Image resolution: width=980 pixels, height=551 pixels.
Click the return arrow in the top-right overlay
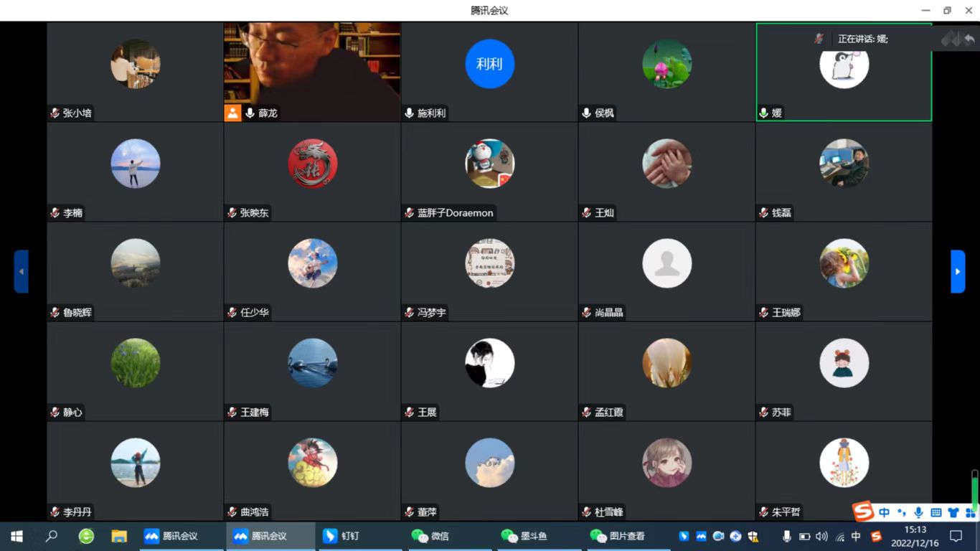(969, 39)
